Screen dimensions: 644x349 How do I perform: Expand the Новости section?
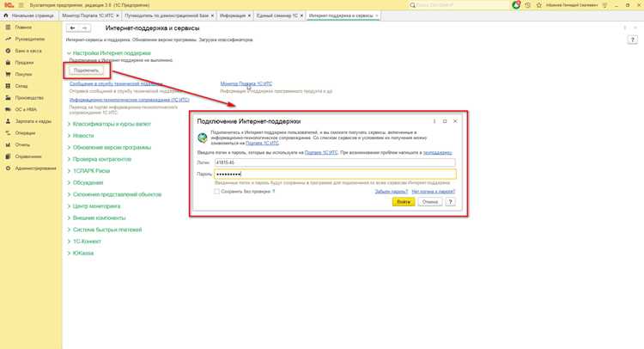(81, 136)
